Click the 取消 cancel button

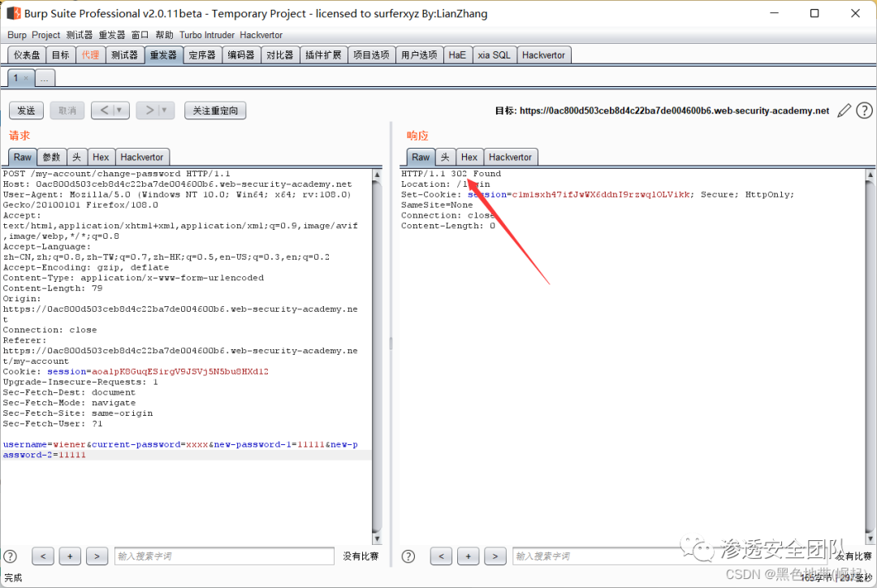tap(67, 110)
